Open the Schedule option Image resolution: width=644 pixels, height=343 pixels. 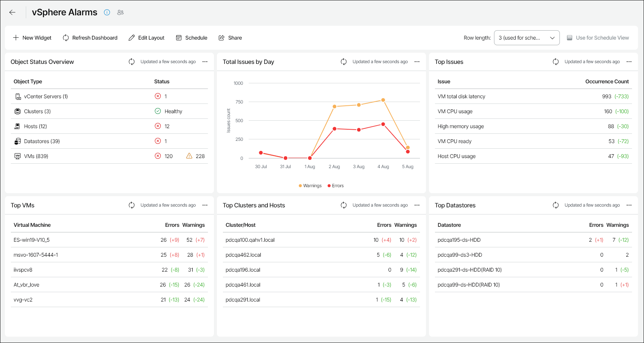(x=191, y=38)
